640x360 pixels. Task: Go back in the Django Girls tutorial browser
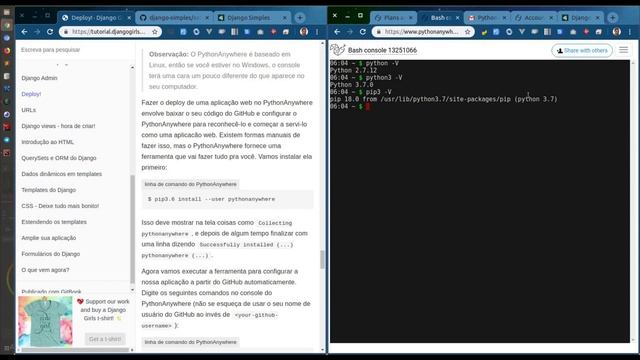click(24, 32)
